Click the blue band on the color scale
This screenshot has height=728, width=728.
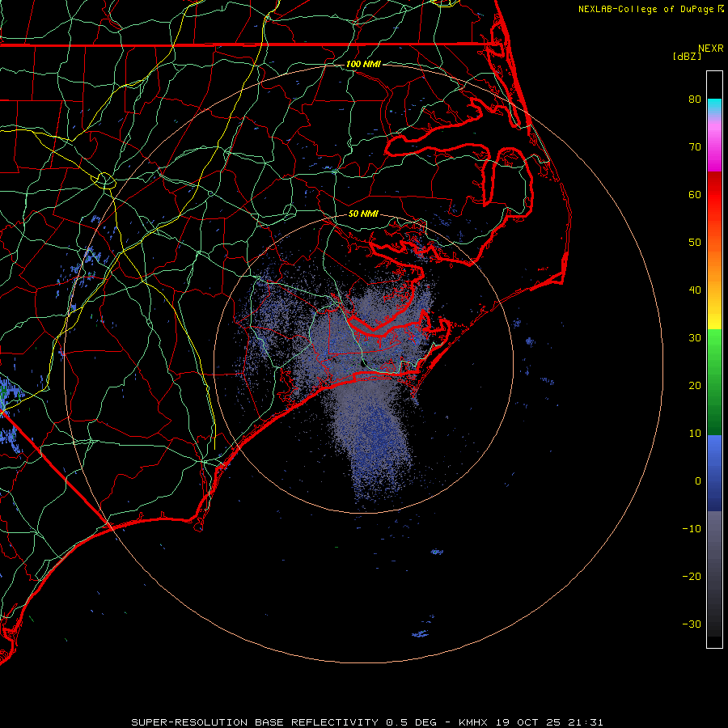[x=714, y=473]
